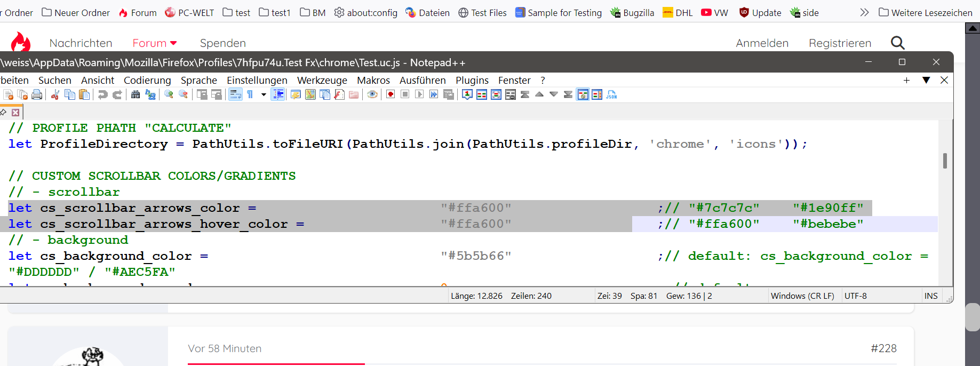Click the Cut scissors icon
The width and height of the screenshot is (980, 366).
click(55, 94)
